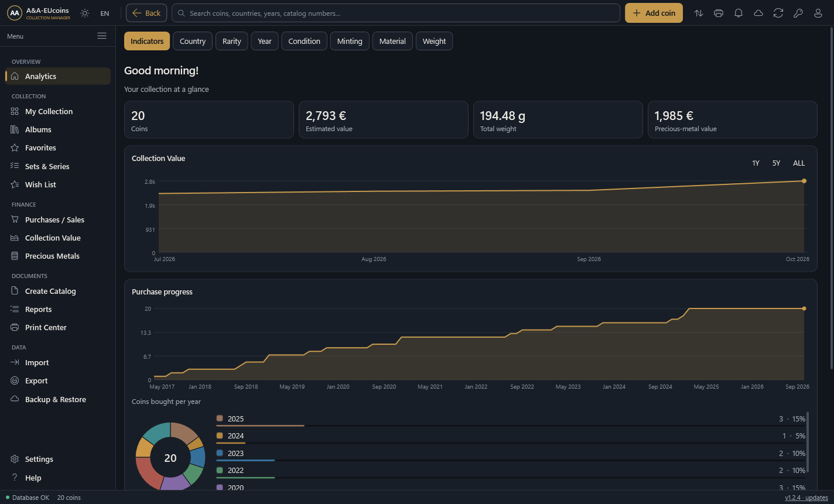Screen dimensions: 834x504
Task: Open Sets & Series list
Action: pyautogui.click(x=57, y=166)
